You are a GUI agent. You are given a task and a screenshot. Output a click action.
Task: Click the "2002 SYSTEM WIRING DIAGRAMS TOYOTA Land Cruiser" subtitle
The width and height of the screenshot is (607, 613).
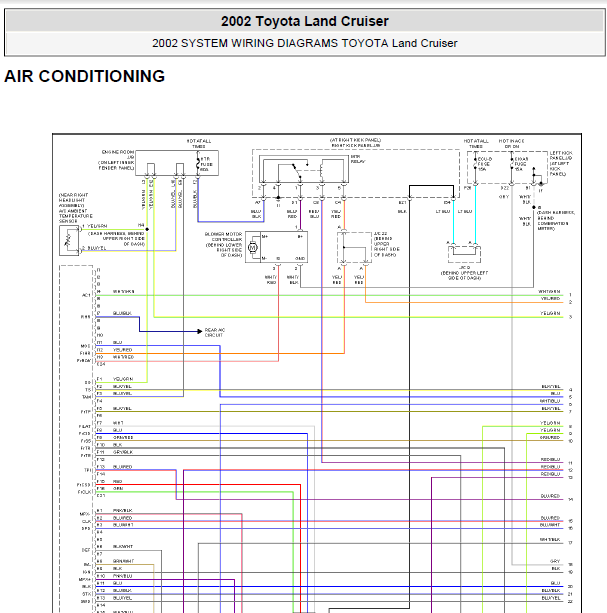click(x=304, y=43)
